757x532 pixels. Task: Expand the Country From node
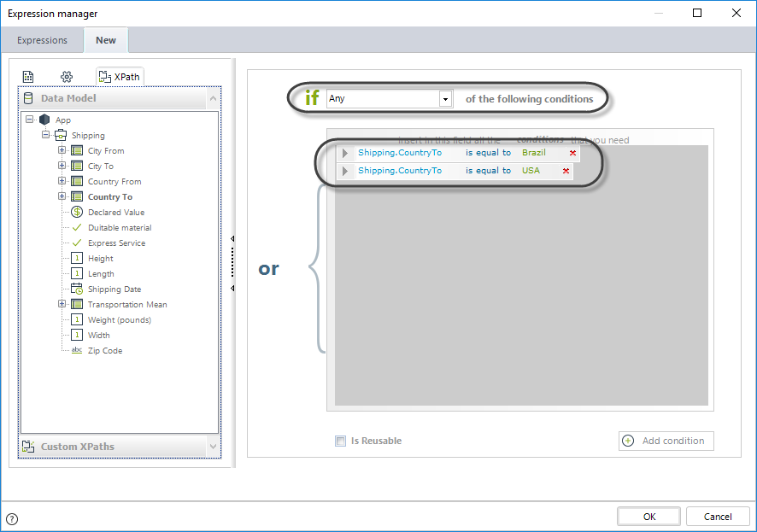[x=62, y=181]
